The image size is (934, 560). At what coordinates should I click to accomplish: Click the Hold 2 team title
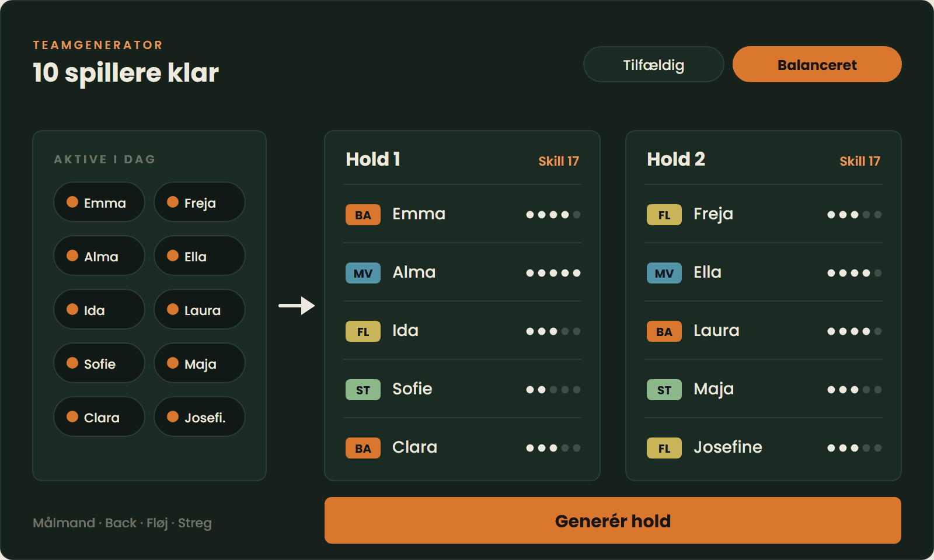(676, 159)
